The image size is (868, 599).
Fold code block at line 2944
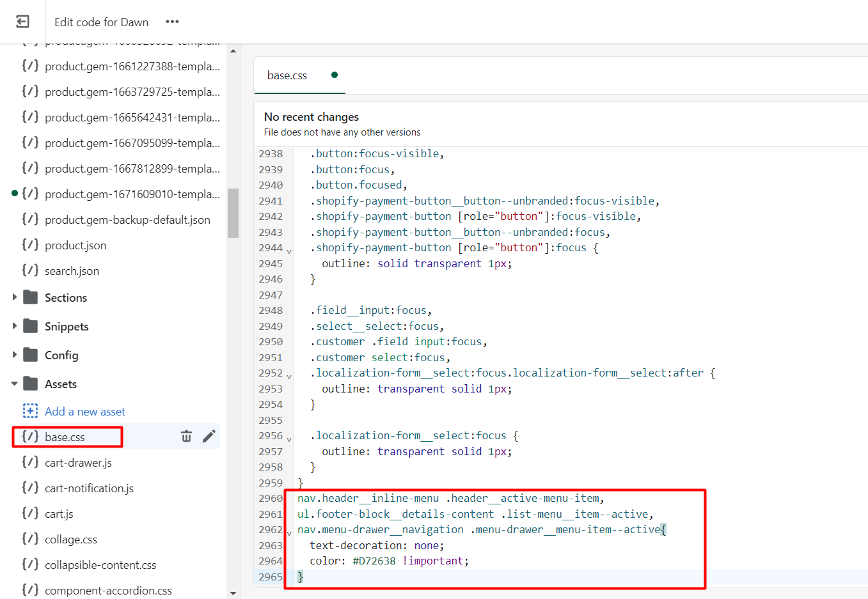click(289, 251)
